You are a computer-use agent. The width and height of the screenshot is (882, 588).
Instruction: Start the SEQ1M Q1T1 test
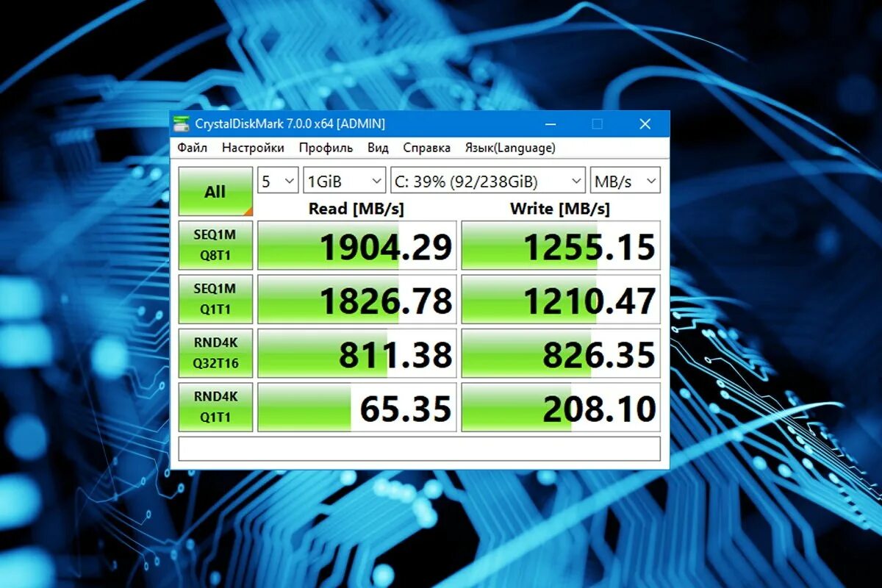215,299
